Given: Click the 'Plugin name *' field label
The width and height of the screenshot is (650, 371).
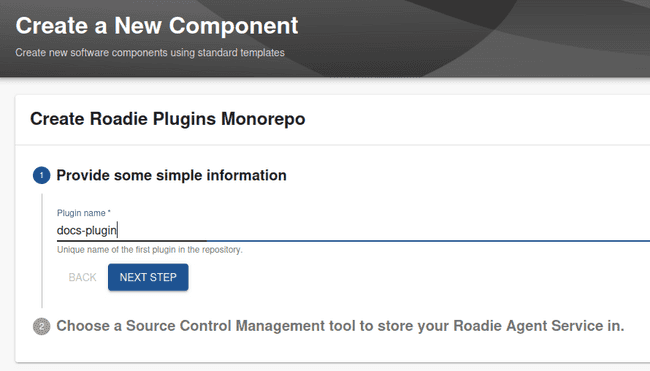Looking at the screenshot, I should [x=84, y=213].
